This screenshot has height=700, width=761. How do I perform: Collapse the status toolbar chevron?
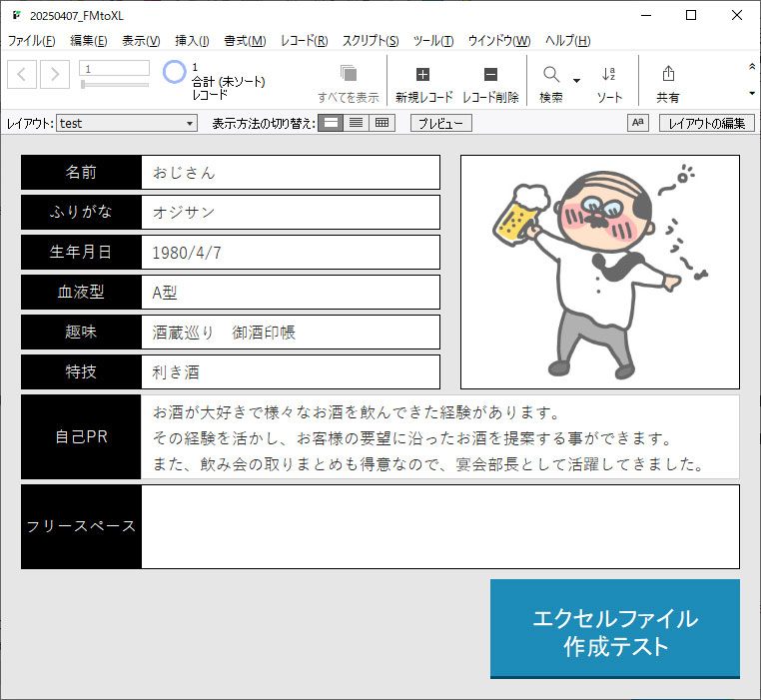pos(752,67)
